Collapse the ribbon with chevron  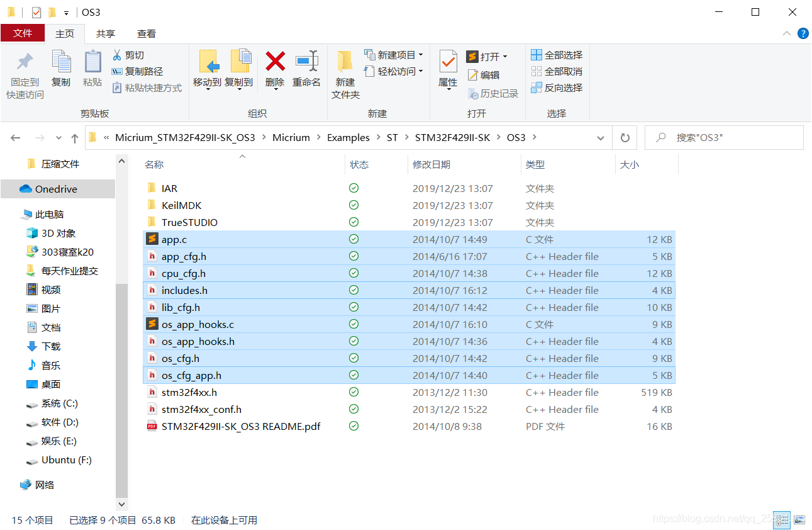(786, 33)
